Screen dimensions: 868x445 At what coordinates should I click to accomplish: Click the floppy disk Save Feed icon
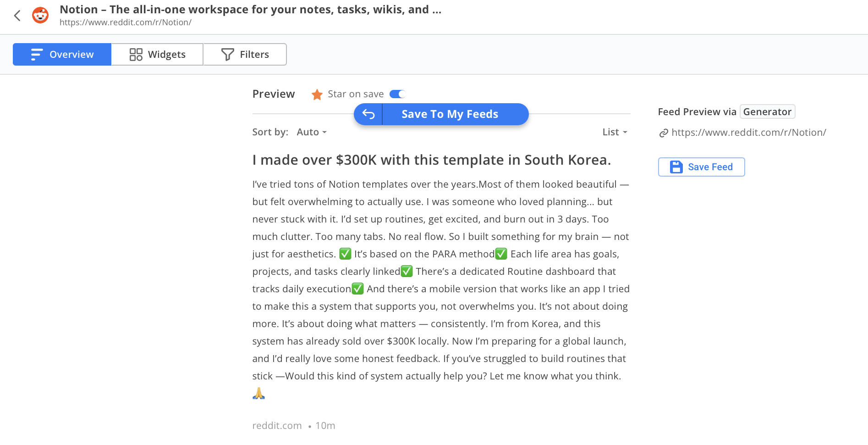[676, 167]
